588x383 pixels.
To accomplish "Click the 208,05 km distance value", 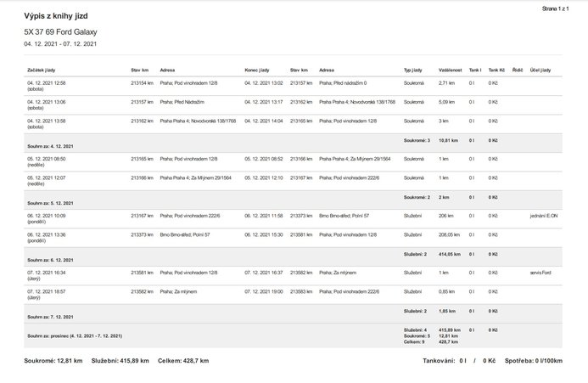I will (449, 234).
